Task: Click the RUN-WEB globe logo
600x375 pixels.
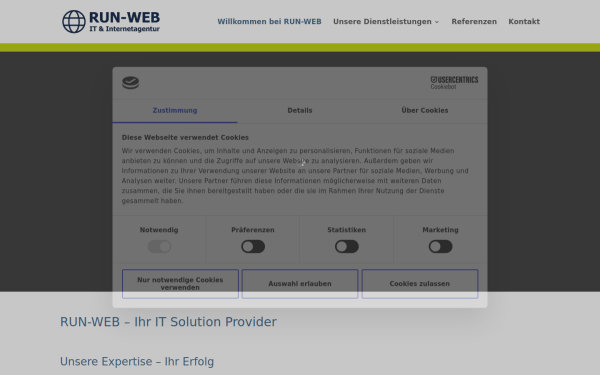Action: (111, 21)
